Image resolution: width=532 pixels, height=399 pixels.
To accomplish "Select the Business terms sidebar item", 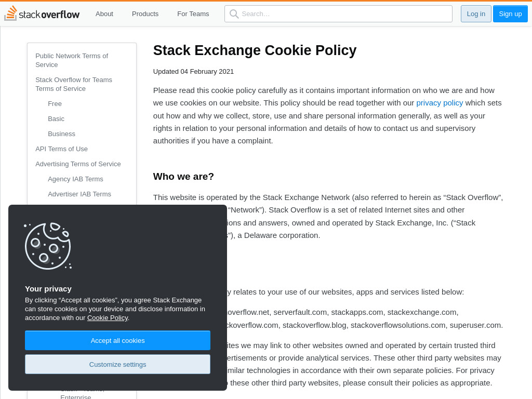I will [x=61, y=134].
